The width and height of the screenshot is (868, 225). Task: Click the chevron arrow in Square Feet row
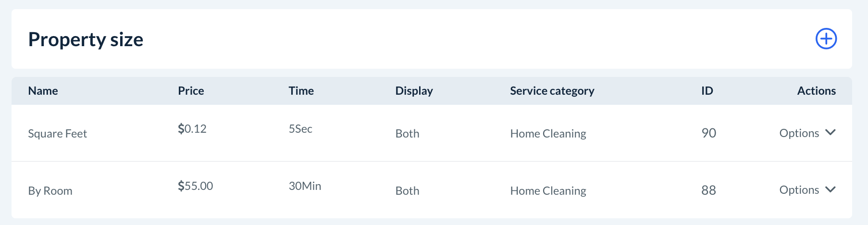(x=831, y=132)
